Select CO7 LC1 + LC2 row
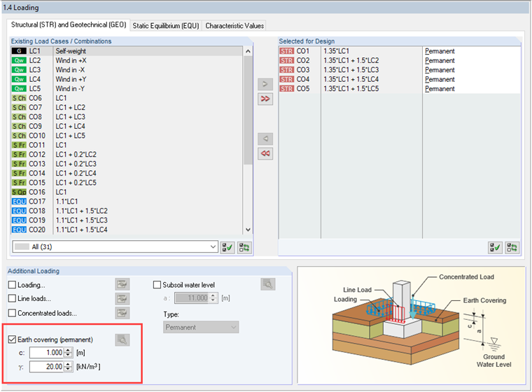 (x=127, y=108)
